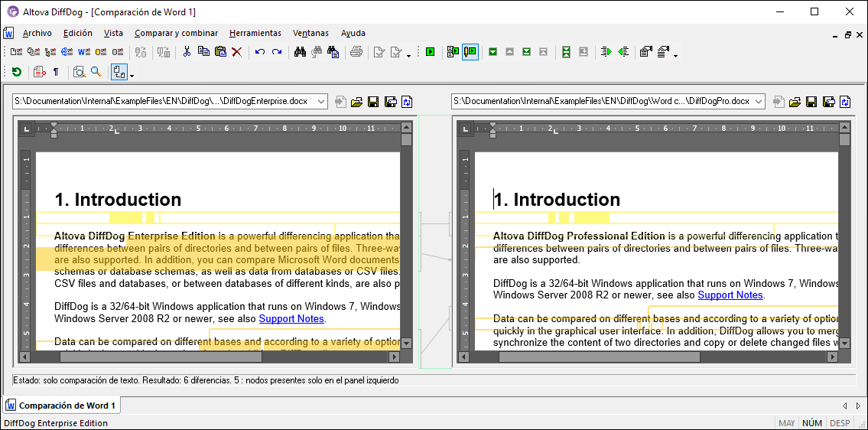868x430 pixels.
Task: Open dropdown arrow beside layout toggle button
Action: tap(132, 74)
